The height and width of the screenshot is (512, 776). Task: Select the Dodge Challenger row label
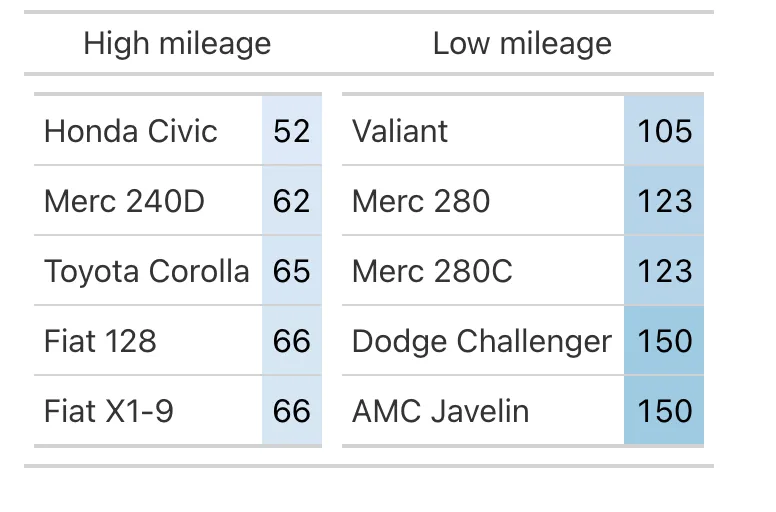coord(482,342)
